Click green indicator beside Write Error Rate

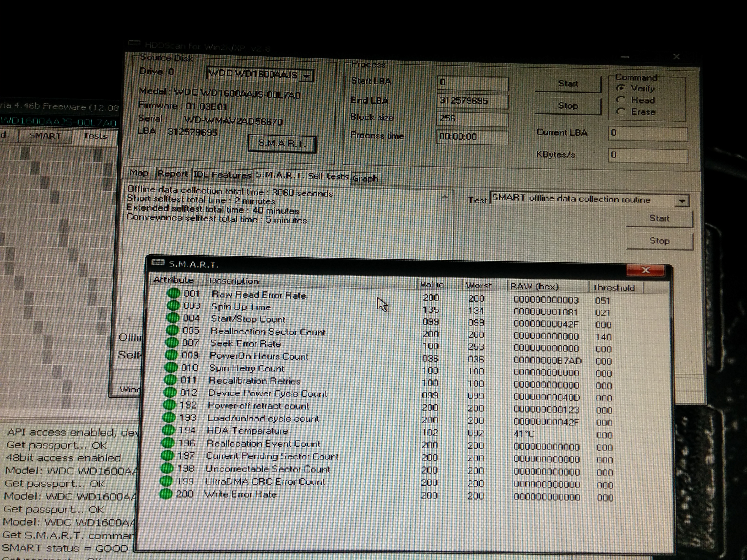(x=166, y=494)
